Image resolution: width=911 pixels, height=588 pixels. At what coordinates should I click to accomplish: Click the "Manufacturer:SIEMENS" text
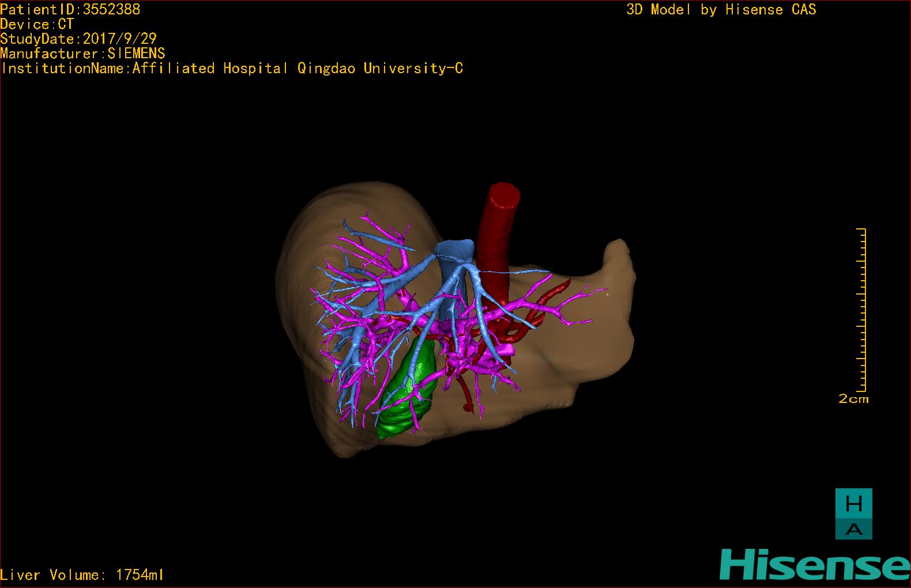(x=83, y=54)
